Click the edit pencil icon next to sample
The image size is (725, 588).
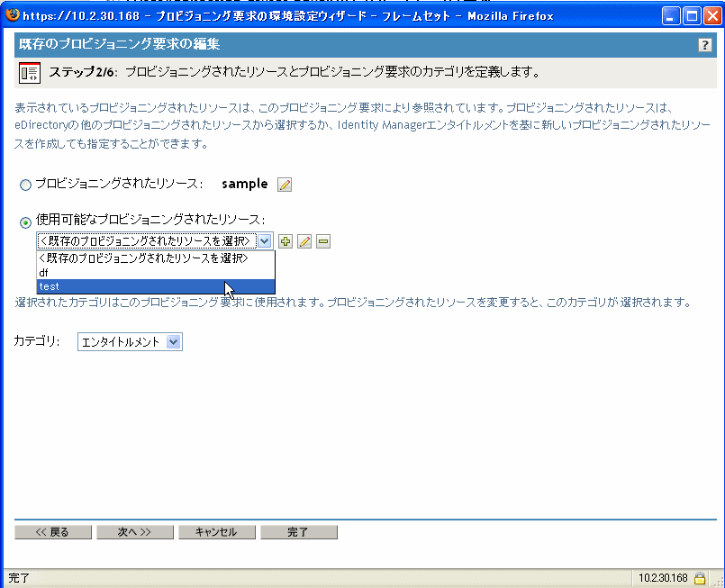pos(285,185)
